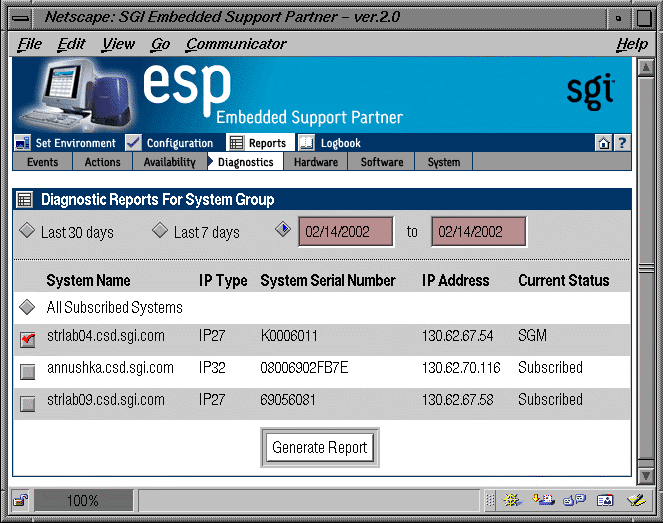Click IP address 130.62.70.116
The height and width of the screenshot is (523, 663).
pyautogui.click(x=461, y=367)
